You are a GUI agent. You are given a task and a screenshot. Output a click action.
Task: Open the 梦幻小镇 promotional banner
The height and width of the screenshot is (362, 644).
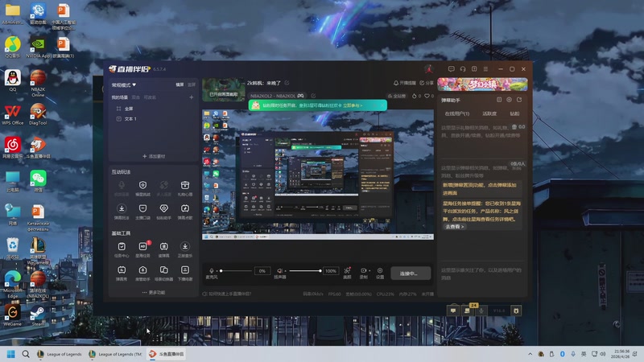click(x=482, y=84)
